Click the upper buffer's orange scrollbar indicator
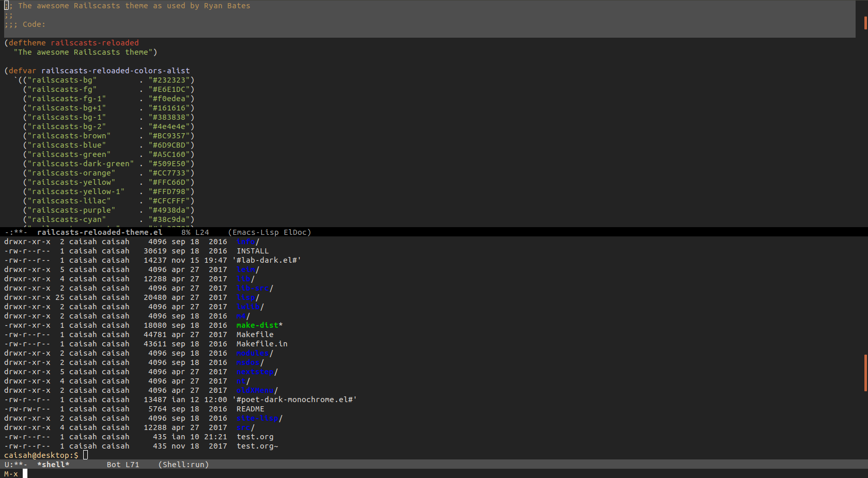Image resolution: width=868 pixels, height=478 pixels. click(865, 23)
